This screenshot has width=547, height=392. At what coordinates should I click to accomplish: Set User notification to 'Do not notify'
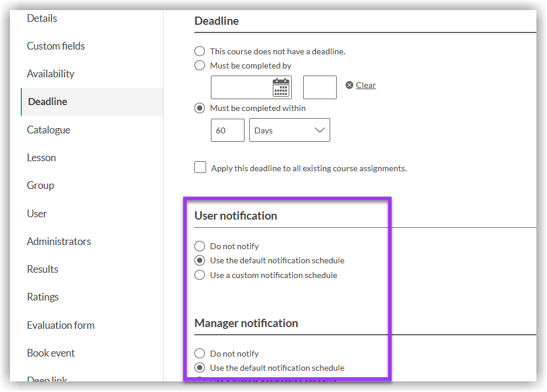point(200,246)
